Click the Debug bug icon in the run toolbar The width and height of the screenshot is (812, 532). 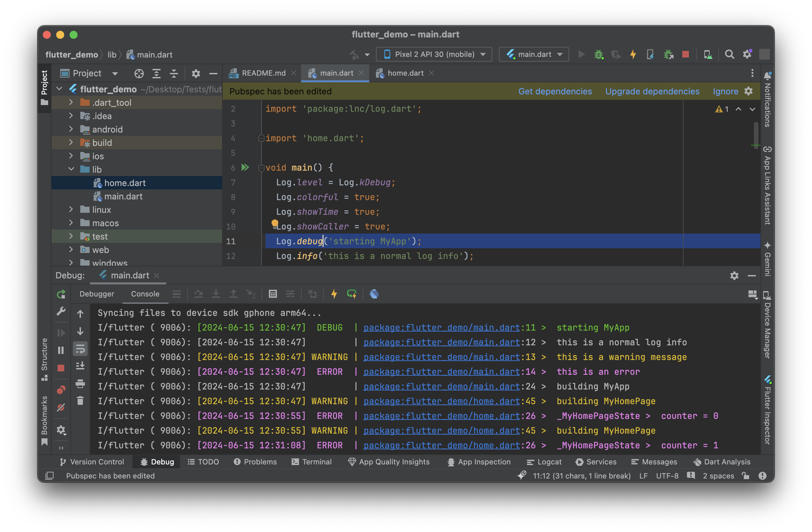(x=599, y=54)
